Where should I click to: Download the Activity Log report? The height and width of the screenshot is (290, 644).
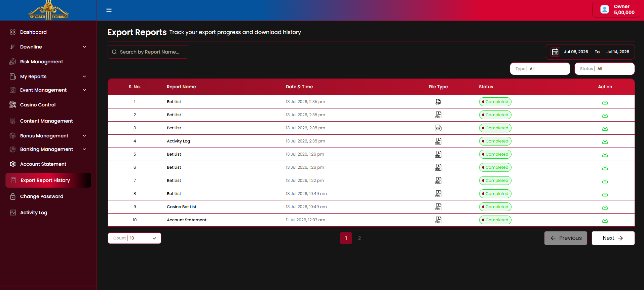605,141
